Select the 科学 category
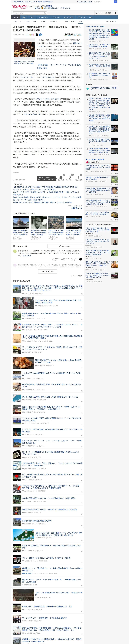 pos(66,22)
